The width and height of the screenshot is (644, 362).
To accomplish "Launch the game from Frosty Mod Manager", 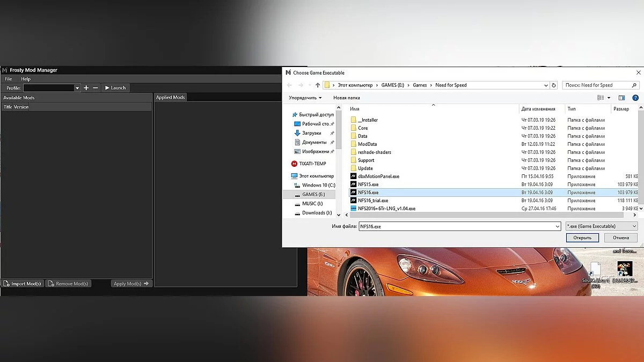I will point(115,87).
